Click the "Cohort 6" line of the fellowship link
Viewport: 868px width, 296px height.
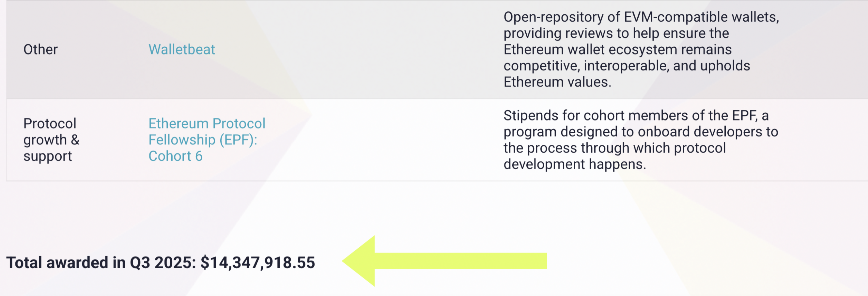[x=175, y=156]
